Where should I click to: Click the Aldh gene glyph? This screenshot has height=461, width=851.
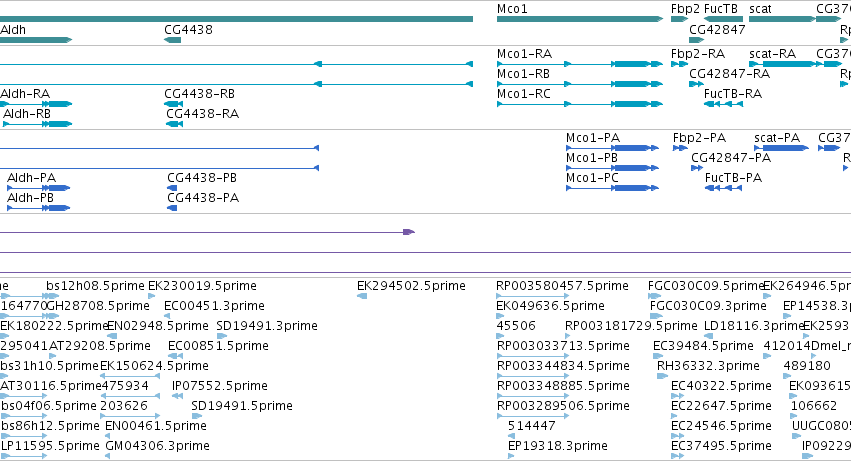tap(36, 40)
